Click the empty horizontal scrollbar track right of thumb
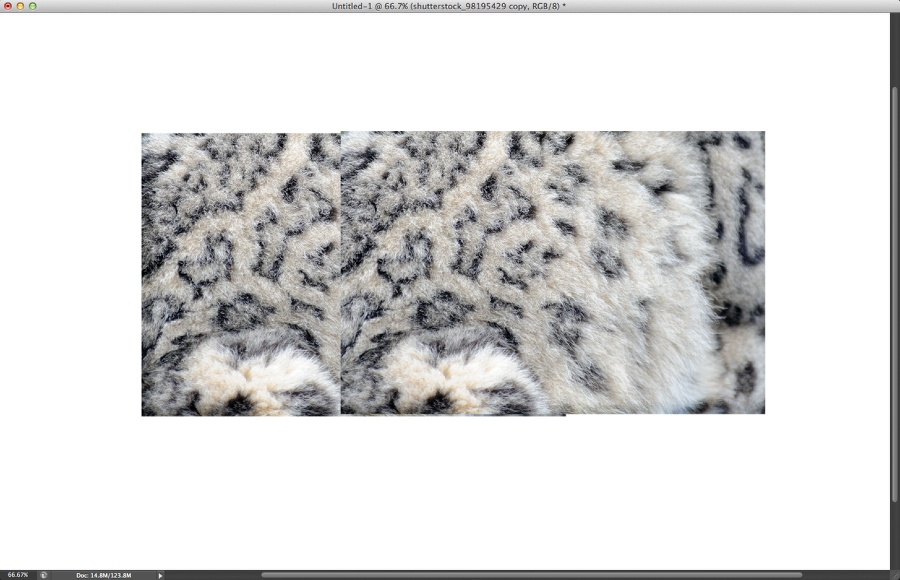The width and height of the screenshot is (900, 580). tap(845, 575)
